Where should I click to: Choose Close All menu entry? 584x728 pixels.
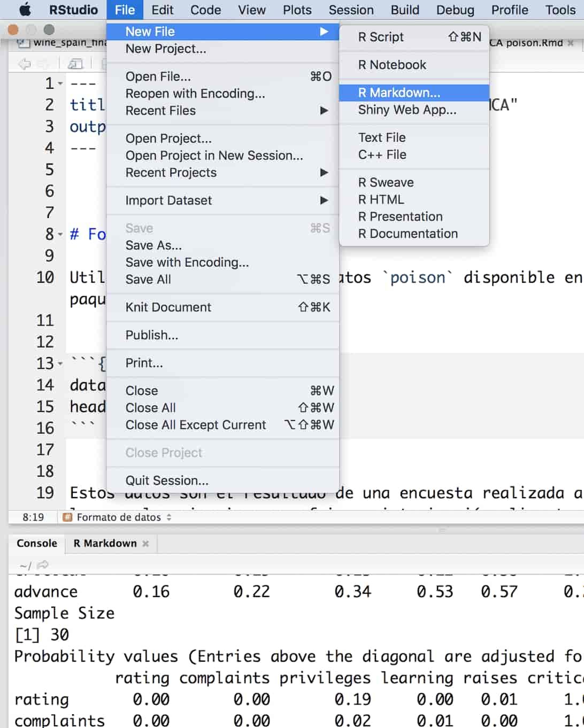click(223, 408)
